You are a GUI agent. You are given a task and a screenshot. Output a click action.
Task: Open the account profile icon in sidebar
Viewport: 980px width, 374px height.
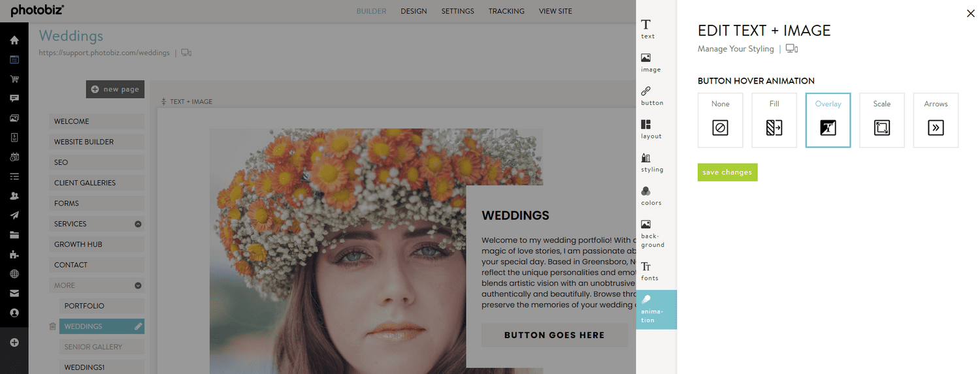(14, 313)
